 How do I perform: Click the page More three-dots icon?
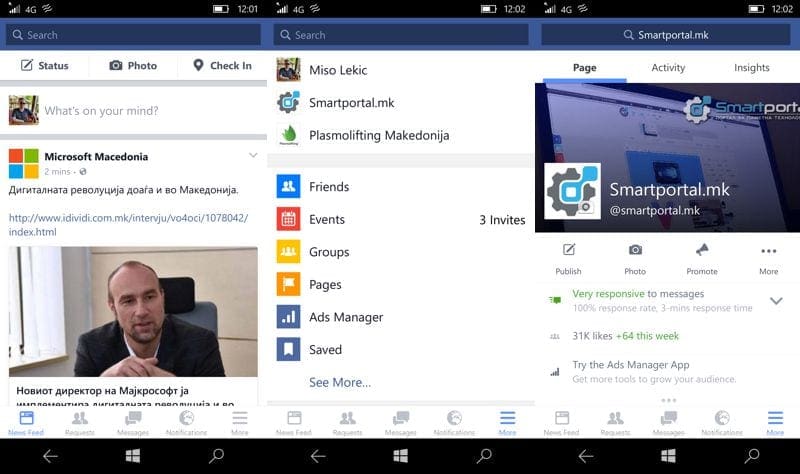(768, 251)
